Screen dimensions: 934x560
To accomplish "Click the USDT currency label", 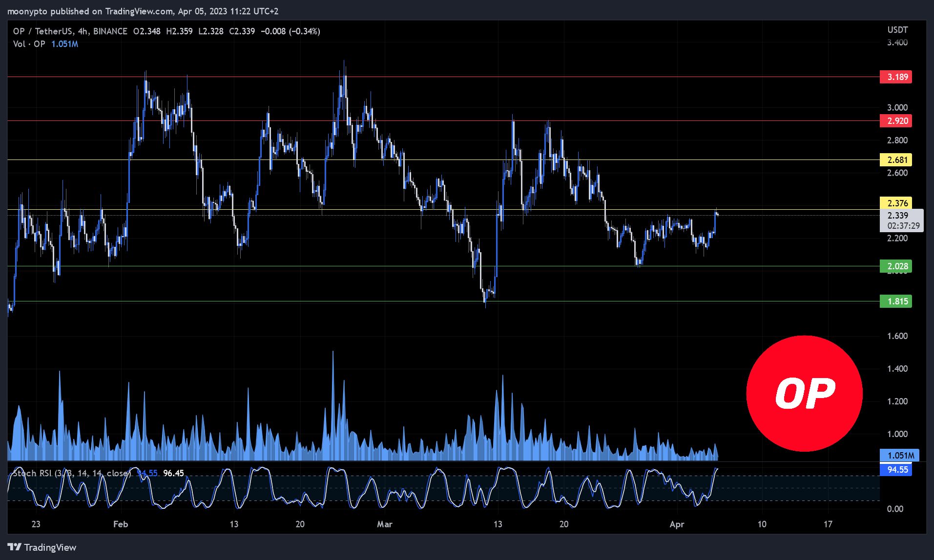I will (897, 30).
